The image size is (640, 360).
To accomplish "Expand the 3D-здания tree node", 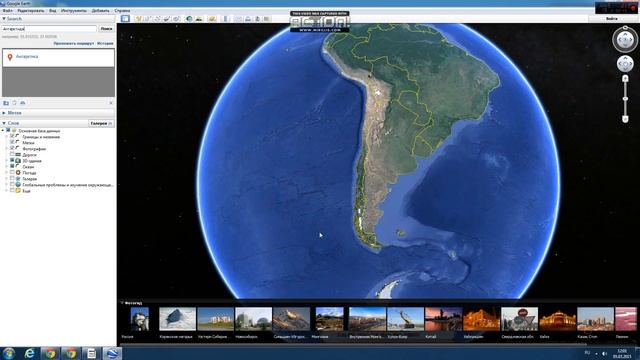I will pyautogui.click(x=7, y=161).
